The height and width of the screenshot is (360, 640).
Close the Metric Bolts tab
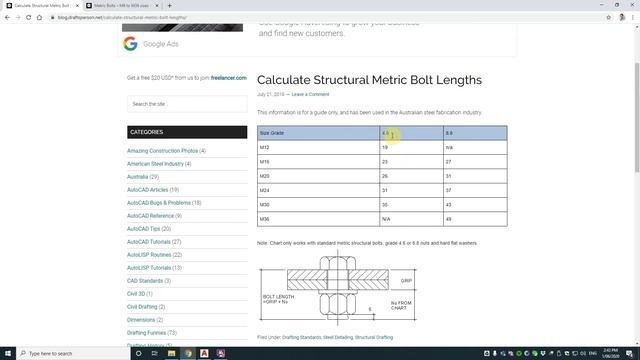157,6
